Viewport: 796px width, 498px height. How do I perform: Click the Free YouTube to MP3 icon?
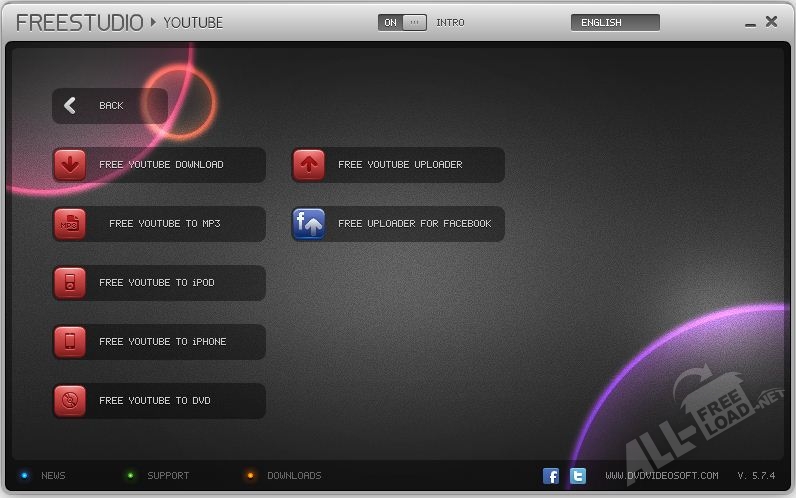coord(70,224)
